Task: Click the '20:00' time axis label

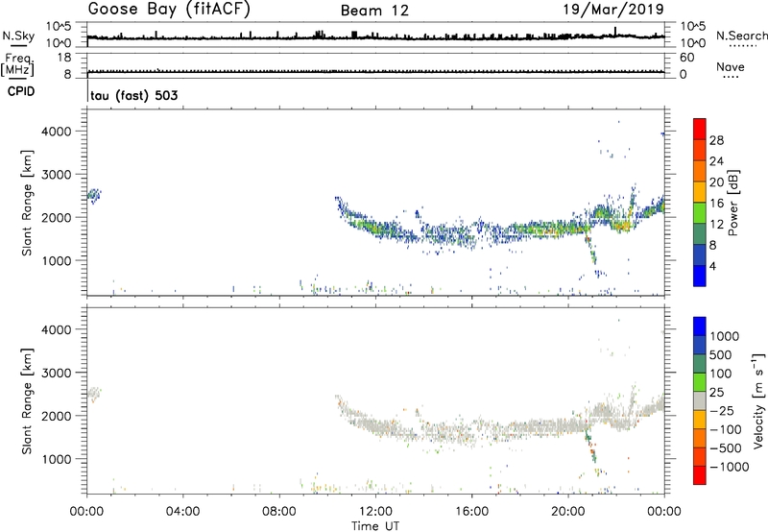Action: 567,512
